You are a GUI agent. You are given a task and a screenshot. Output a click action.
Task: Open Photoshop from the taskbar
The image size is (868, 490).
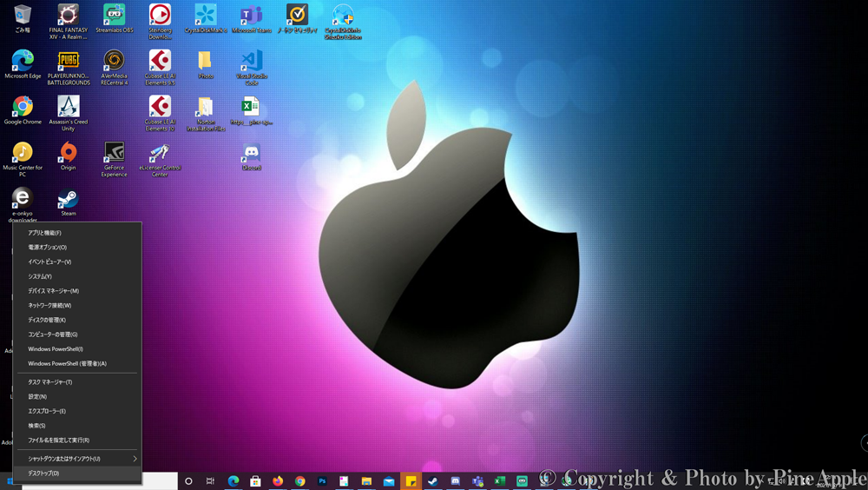click(322, 481)
